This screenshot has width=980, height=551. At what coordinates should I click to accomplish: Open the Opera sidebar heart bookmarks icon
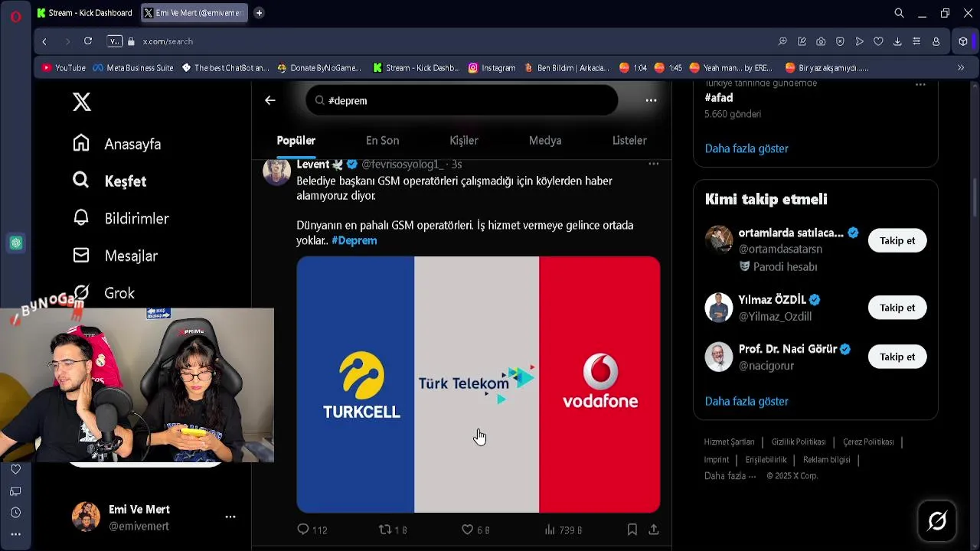[x=15, y=469]
